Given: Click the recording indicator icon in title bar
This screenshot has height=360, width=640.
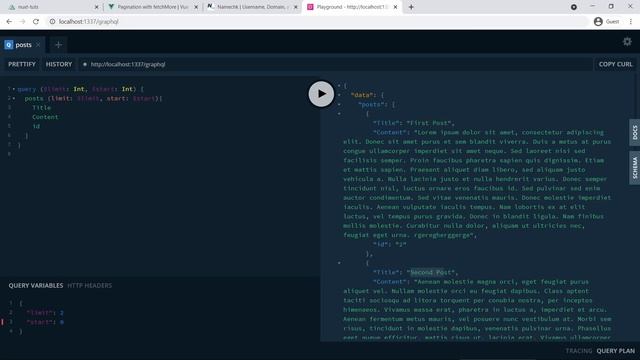Looking at the screenshot, I should (x=573, y=7).
